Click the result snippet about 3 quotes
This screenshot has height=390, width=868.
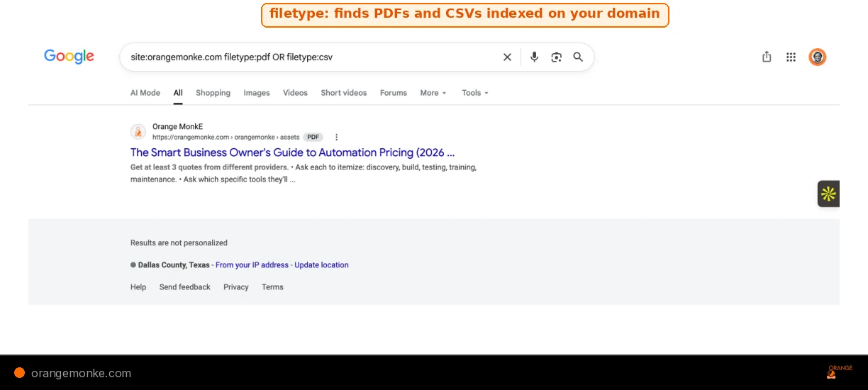[304, 173]
